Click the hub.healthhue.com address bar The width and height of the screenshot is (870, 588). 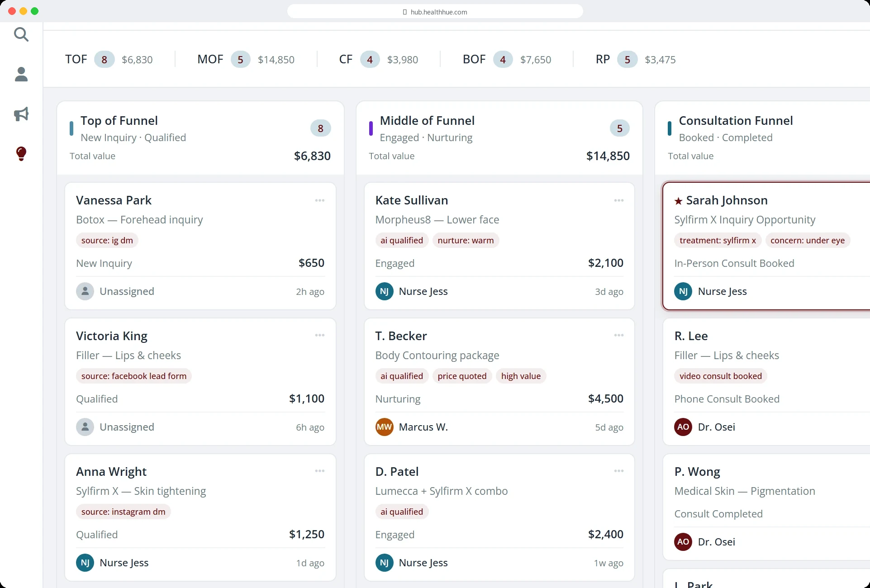tap(435, 12)
